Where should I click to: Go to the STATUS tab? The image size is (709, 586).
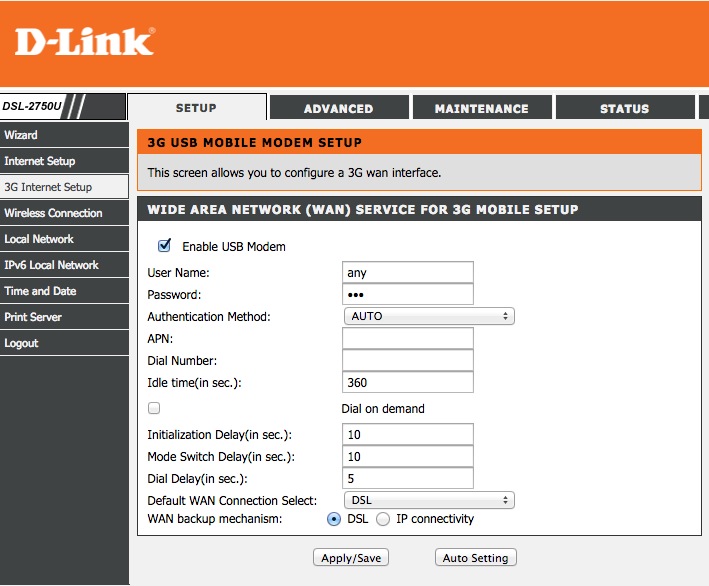click(x=624, y=108)
